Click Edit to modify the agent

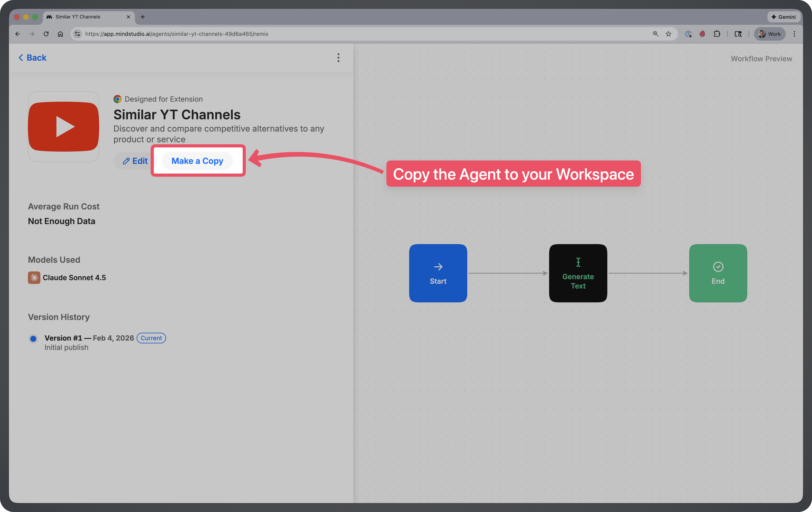(x=135, y=161)
